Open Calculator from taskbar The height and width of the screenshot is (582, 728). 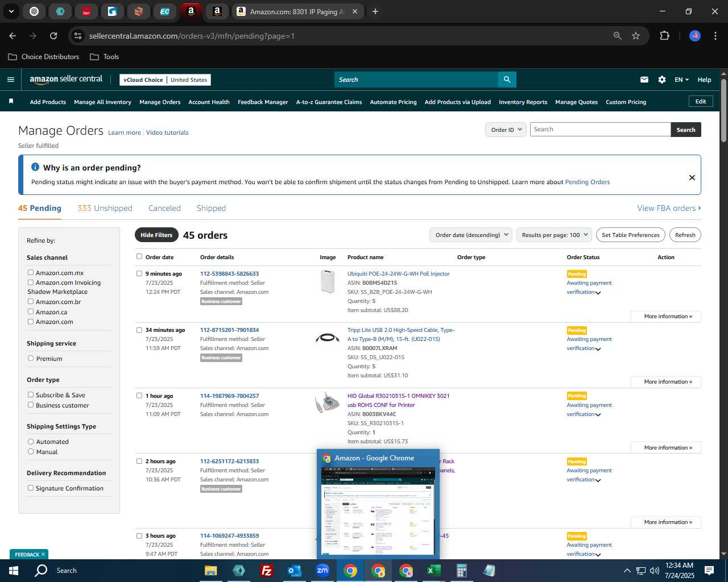[461, 571]
